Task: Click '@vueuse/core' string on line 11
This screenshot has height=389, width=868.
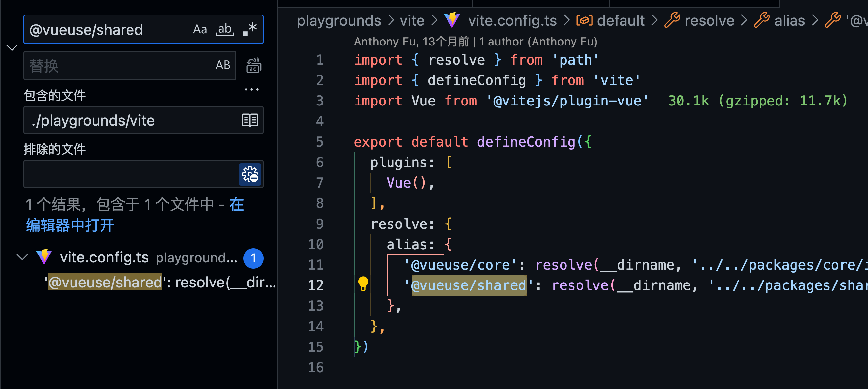Action: pos(460,265)
